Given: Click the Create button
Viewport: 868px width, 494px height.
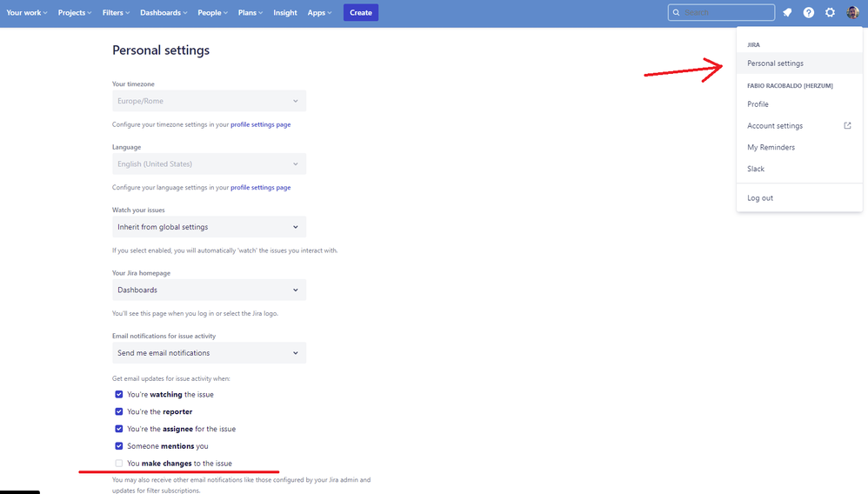Looking at the screenshot, I should click(361, 12).
